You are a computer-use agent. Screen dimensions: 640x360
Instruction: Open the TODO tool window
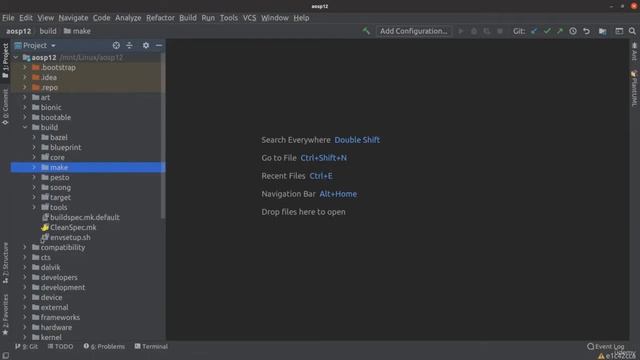(x=60, y=347)
